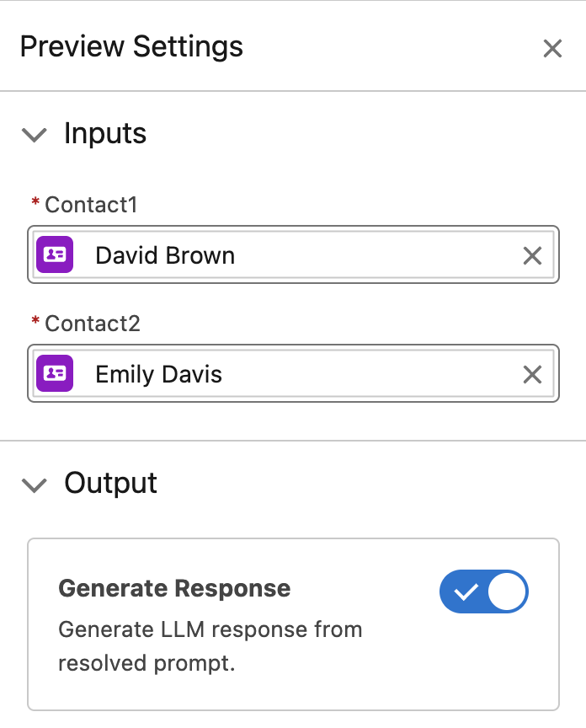Select the Contact2 field showing Emily Davis

pyautogui.click(x=295, y=374)
